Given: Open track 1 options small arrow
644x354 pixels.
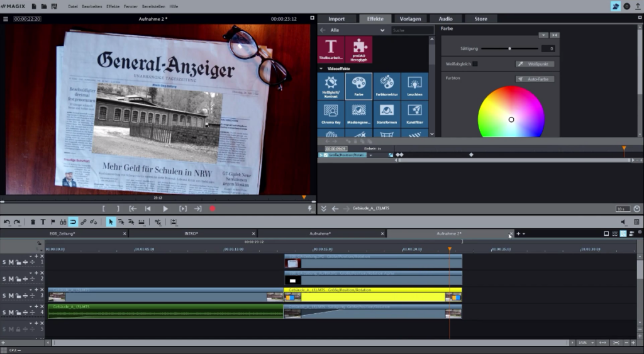Looking at the screenshot, I should point(30,257).
